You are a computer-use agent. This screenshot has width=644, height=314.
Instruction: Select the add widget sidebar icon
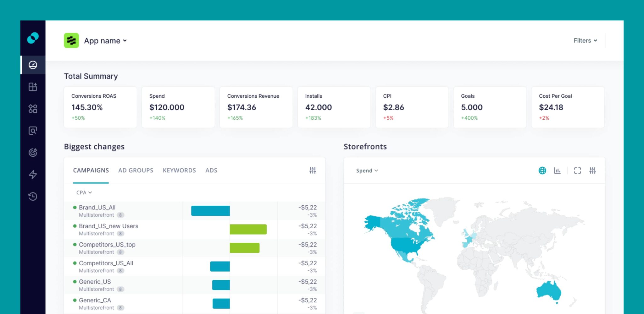(33, 87)
